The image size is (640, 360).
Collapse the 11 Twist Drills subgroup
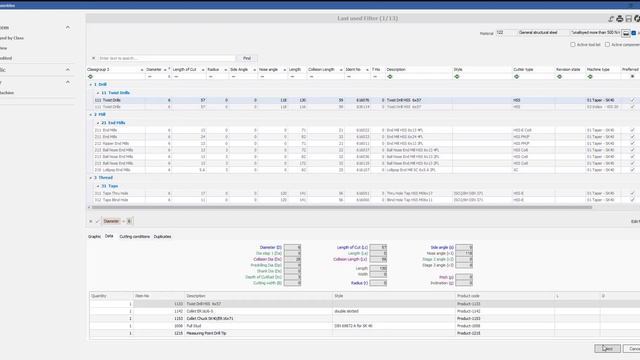tap(98, 93)
